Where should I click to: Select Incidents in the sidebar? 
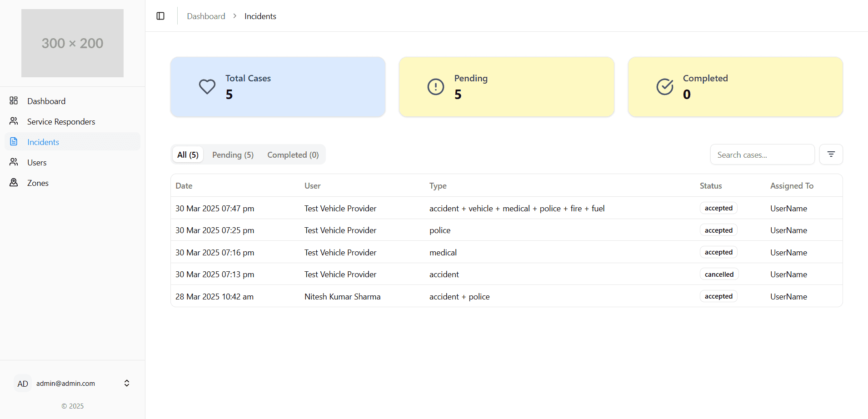[x=73, y=142]
